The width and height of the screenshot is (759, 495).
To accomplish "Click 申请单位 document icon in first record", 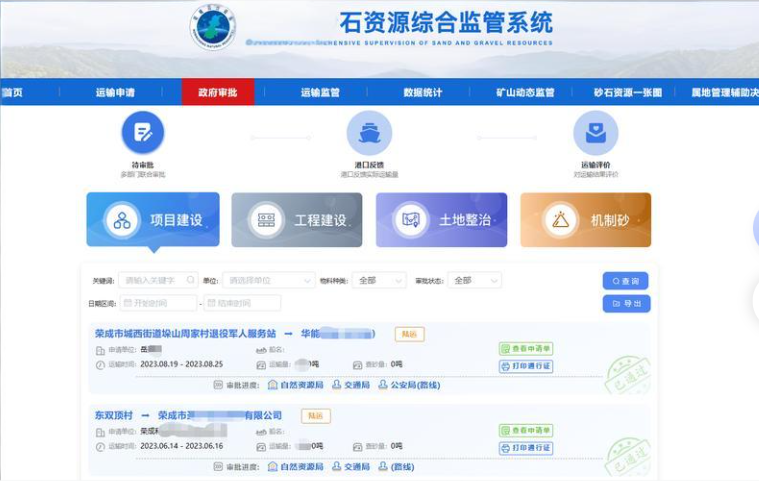I will pyautogui.click(x=100, y=350).
